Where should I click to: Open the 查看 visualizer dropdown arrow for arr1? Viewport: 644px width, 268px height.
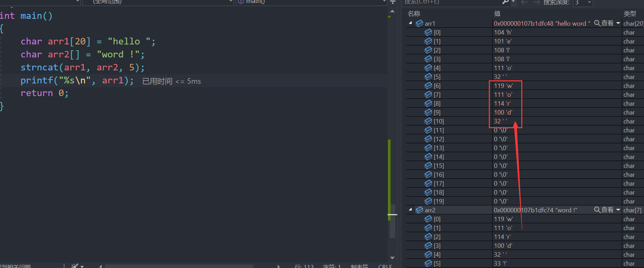pos(618,23)
